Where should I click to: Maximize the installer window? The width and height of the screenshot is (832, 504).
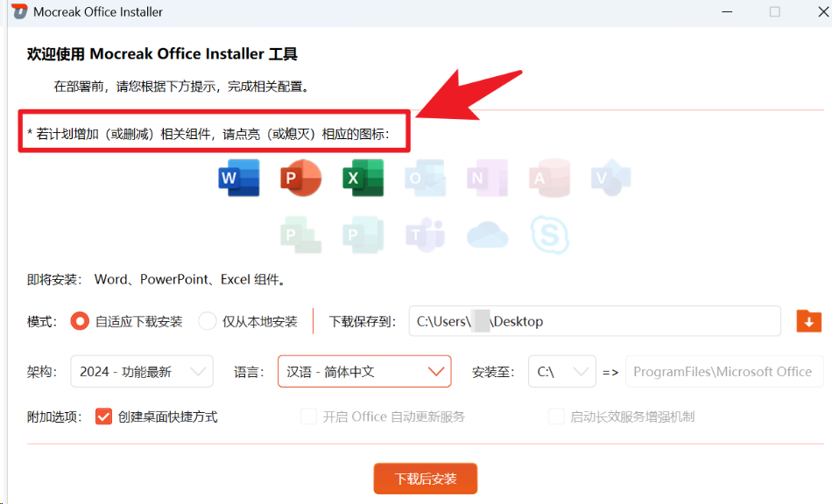tap(775, 11)
